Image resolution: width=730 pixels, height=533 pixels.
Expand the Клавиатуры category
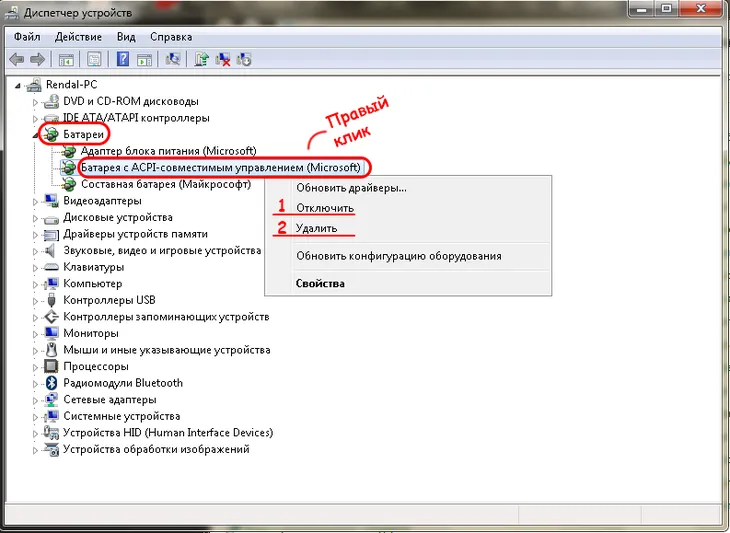click(x=35, y=268)
